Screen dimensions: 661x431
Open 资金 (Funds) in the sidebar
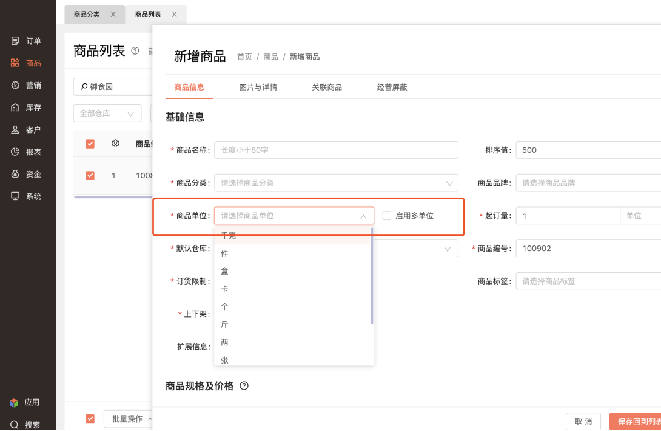(26, 174)
